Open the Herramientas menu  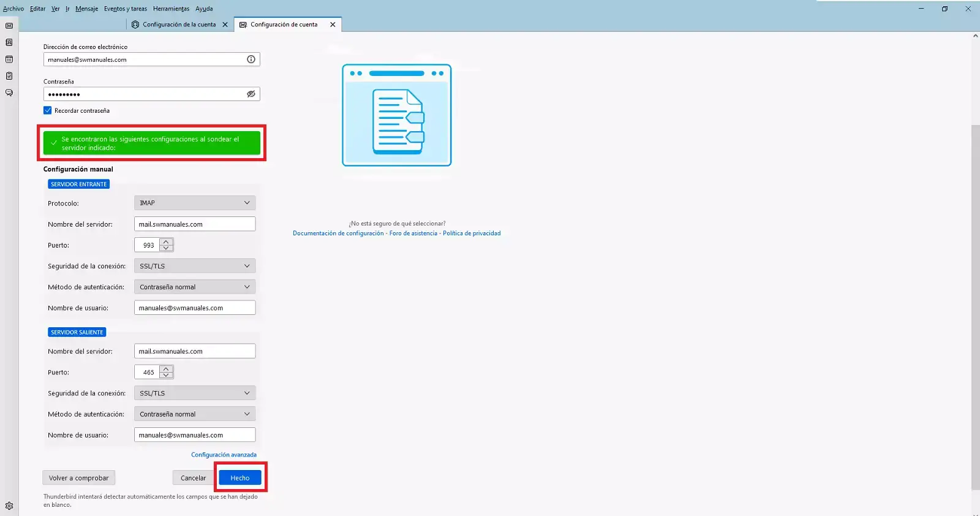(x=171, y=9)
